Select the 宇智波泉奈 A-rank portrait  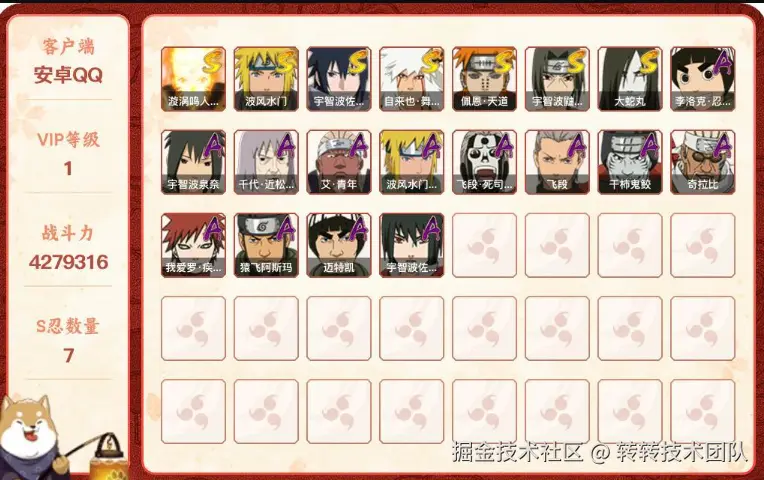(x=193, y=162)
